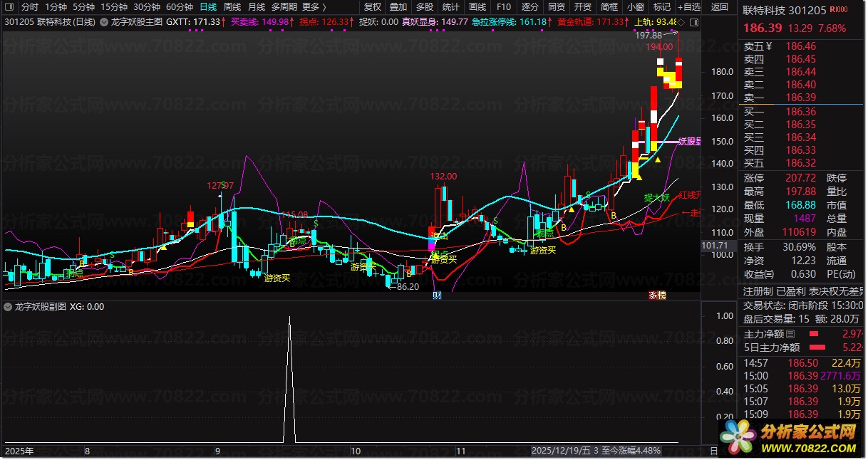Click the 开资 button

pyautogui.click(x=583, y=6)
